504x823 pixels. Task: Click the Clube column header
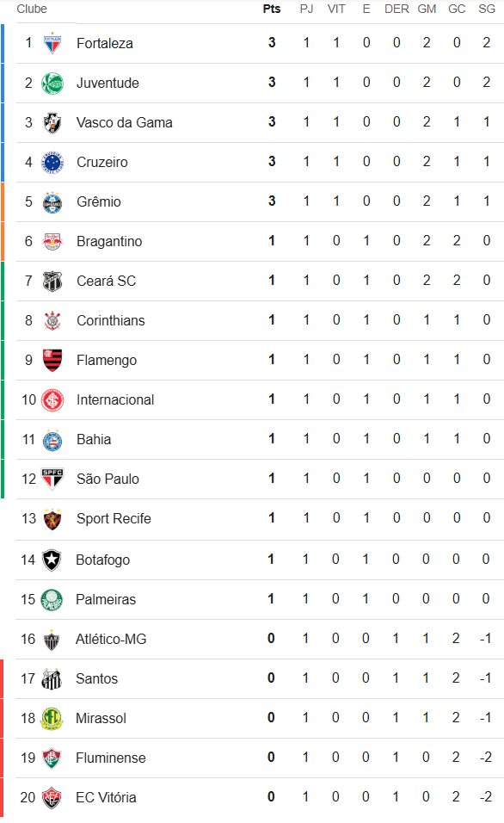(32, 9)
